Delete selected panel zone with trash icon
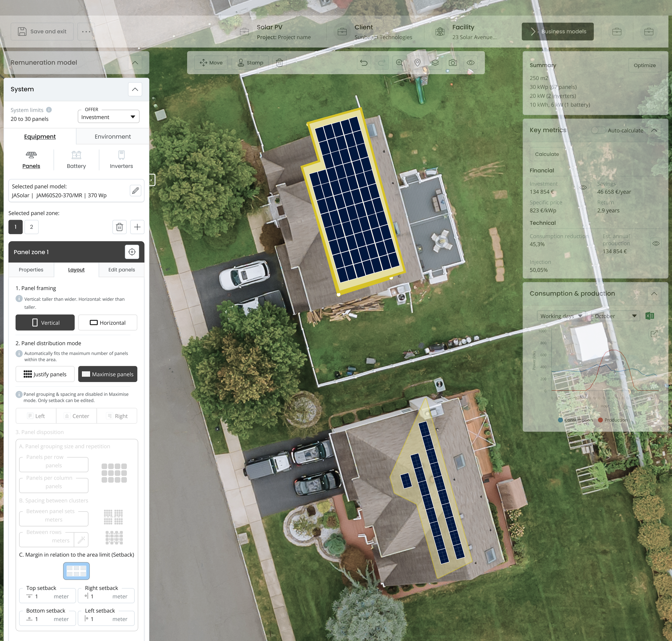This screenshot has height=641, width=672. (x=119, y=227)
